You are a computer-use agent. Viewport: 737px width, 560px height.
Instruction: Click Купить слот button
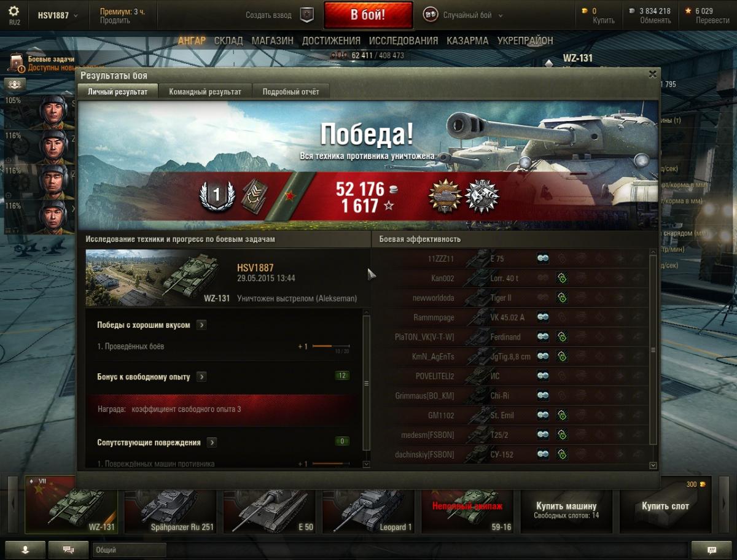[665, 506]
